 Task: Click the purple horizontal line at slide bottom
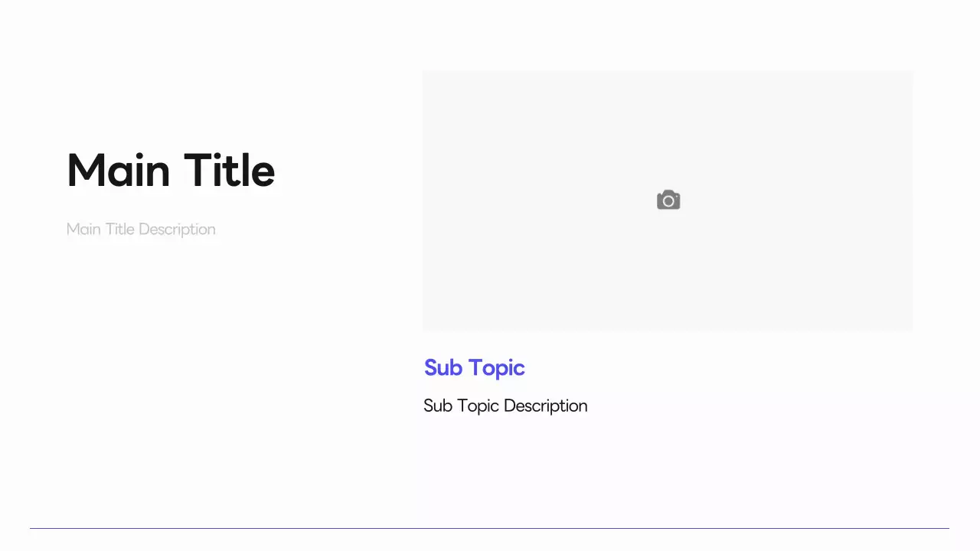point(490,528)
